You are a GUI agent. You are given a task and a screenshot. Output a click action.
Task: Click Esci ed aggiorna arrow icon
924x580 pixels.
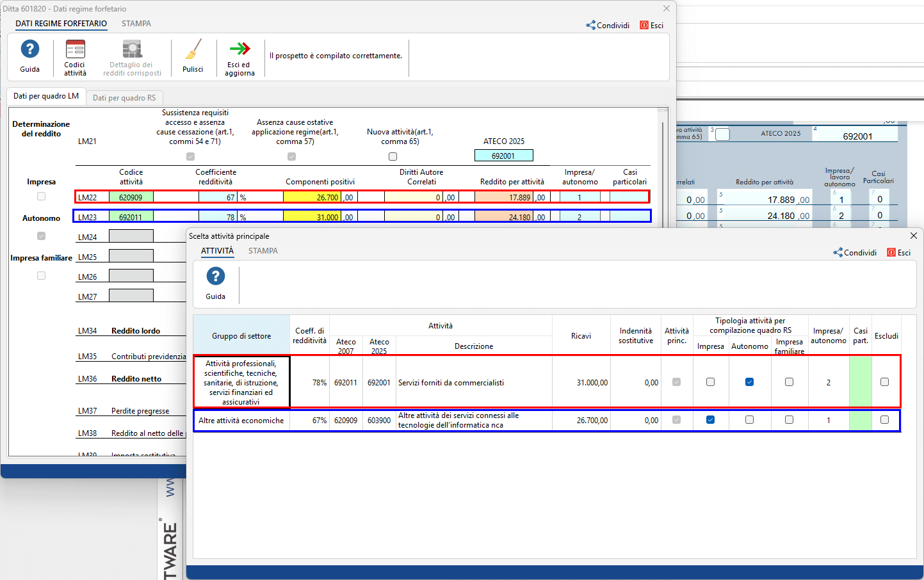click(x=239, y=50)
